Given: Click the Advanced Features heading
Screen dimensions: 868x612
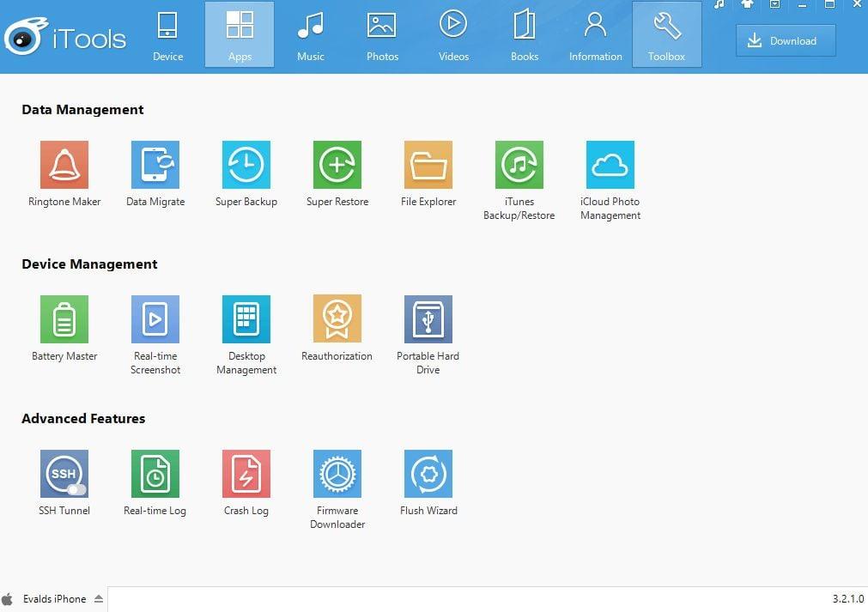Looking at the screenshot, I should pyautogui.click(x=83, y=418).
